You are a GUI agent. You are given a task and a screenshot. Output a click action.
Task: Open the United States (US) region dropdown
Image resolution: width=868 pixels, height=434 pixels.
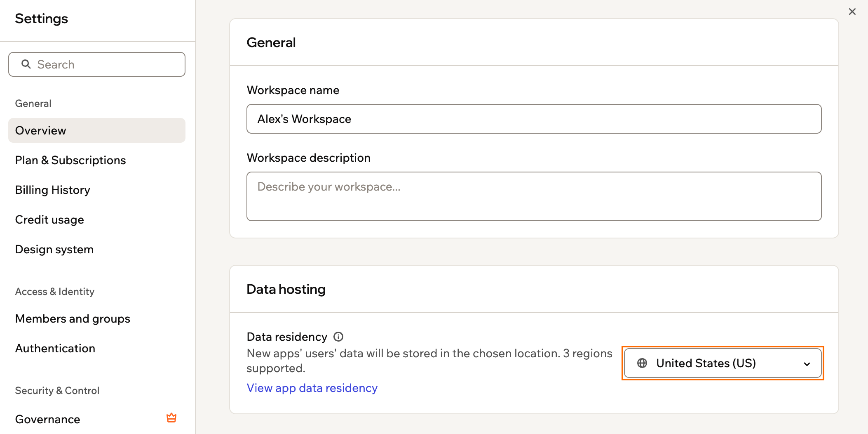pos(723,363)
